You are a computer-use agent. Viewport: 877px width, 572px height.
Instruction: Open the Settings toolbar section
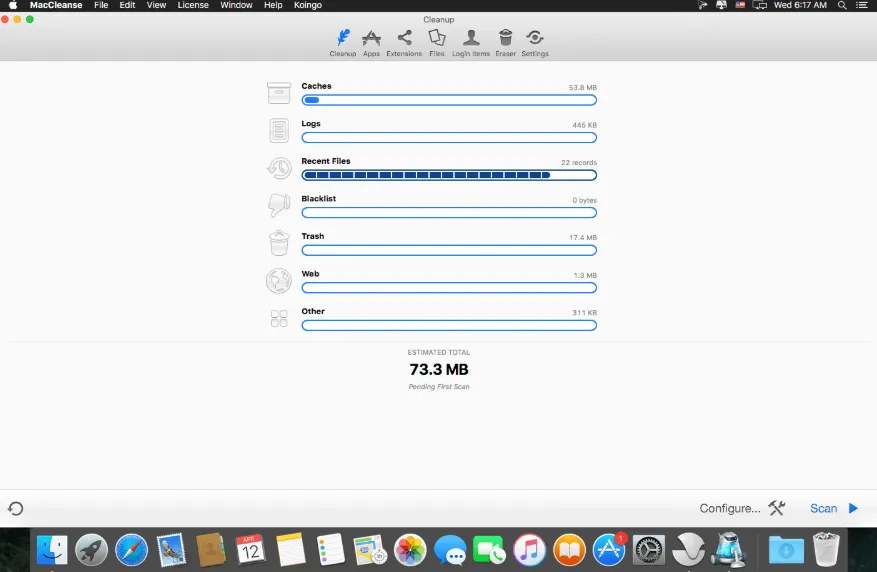coord(535,43)
